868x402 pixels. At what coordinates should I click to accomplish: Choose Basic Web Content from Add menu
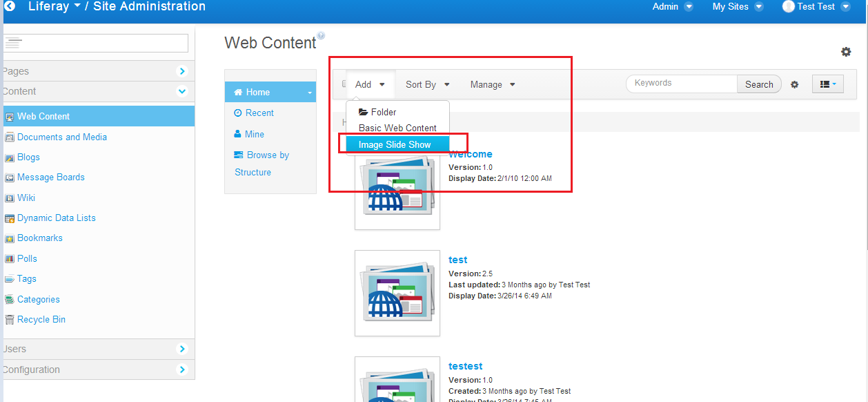click(397, 128)
